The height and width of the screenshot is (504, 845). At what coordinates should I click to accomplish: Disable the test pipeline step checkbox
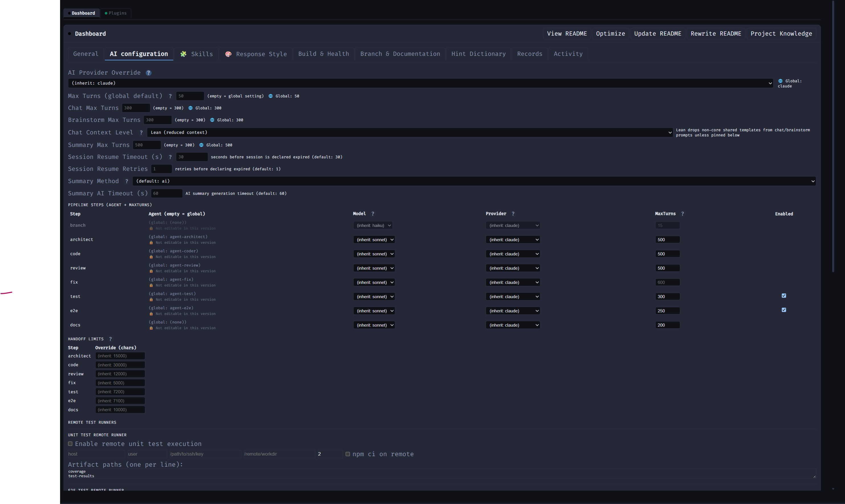pos(784,296)
